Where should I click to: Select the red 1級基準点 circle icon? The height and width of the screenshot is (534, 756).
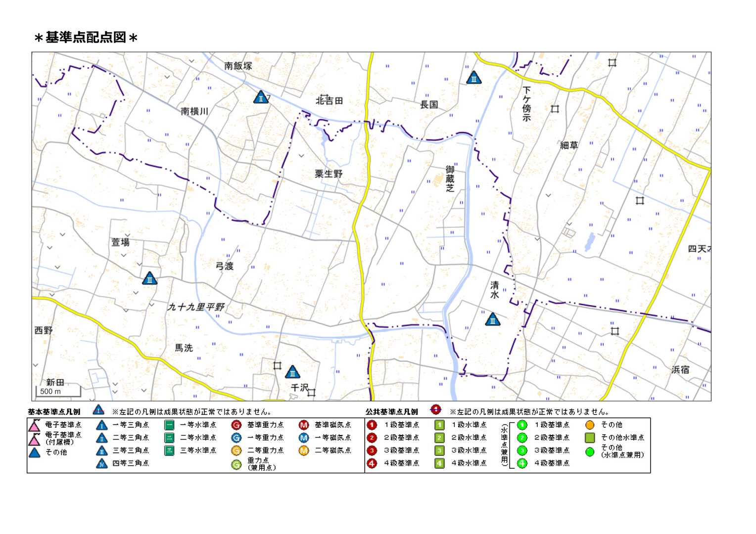pos(372,425)
